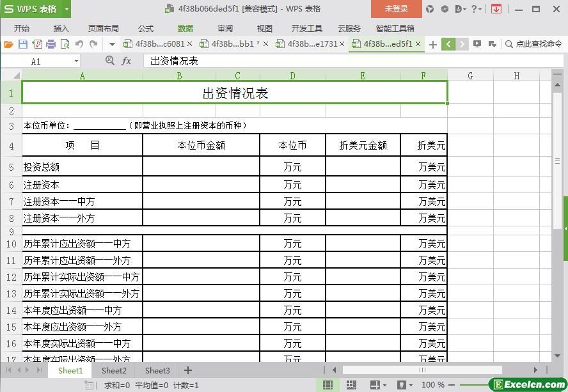Switch to Sheet2 tab
568x392 pixels.
[x=114, y=370]
